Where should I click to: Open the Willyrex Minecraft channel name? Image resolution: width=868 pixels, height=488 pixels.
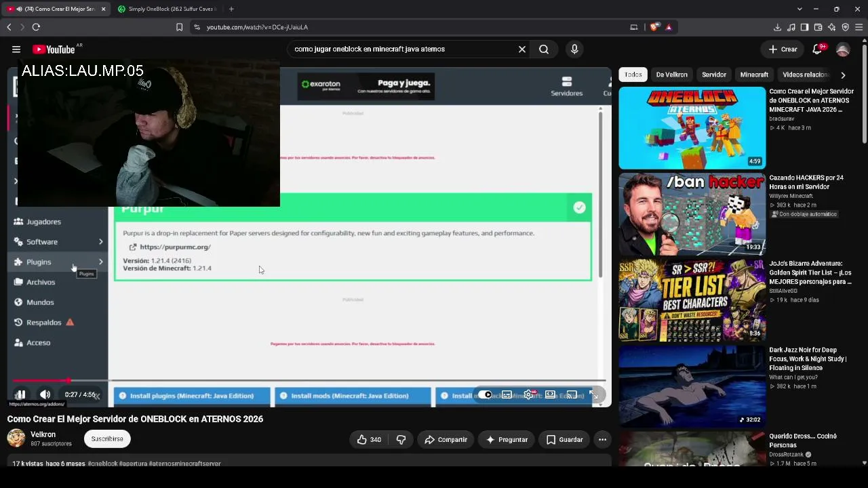(791, 196)
